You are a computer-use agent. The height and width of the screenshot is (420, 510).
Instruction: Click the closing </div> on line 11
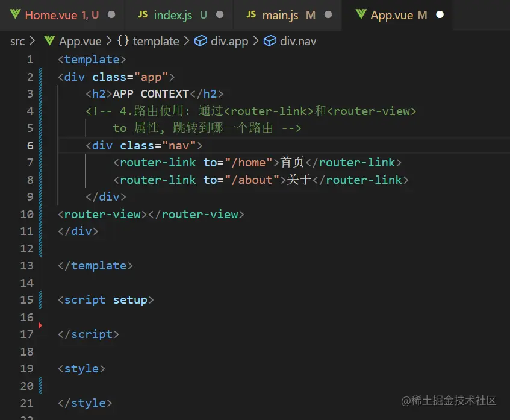78,231
